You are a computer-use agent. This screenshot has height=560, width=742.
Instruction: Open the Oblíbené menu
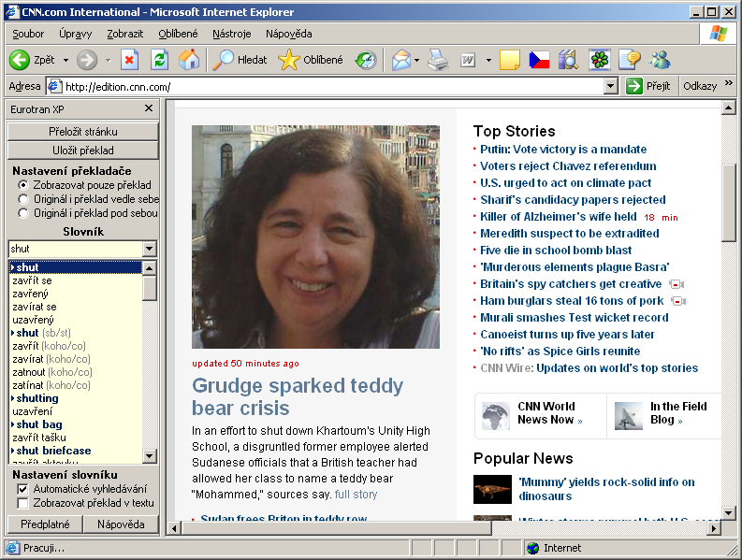[178, 34]
